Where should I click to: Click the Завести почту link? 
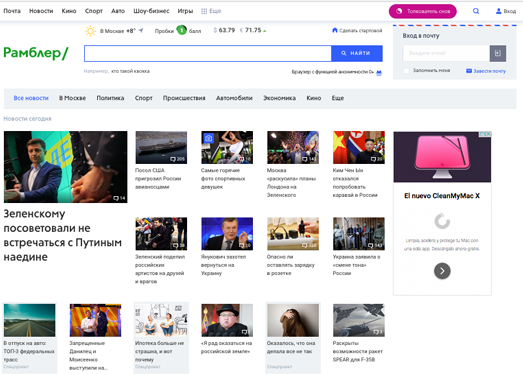click(x=489, y=71)
